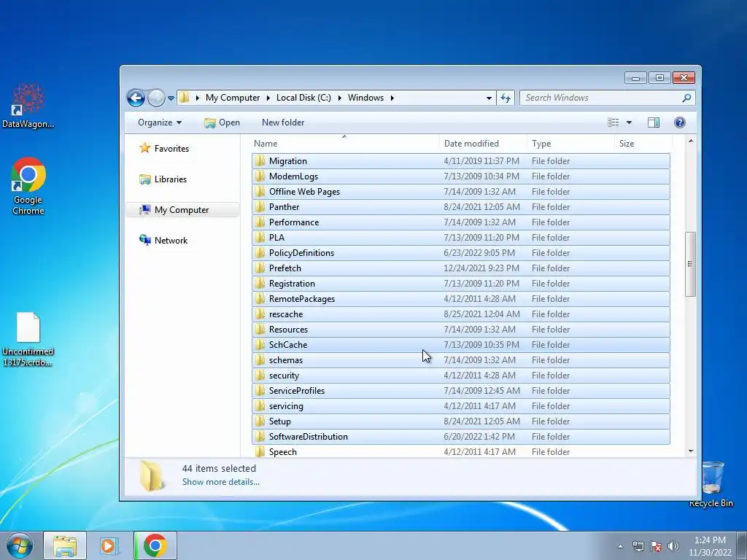The image size is (747, 560).
Task: Click Local Disk (C:) breadcrumb
Action: 303,98
